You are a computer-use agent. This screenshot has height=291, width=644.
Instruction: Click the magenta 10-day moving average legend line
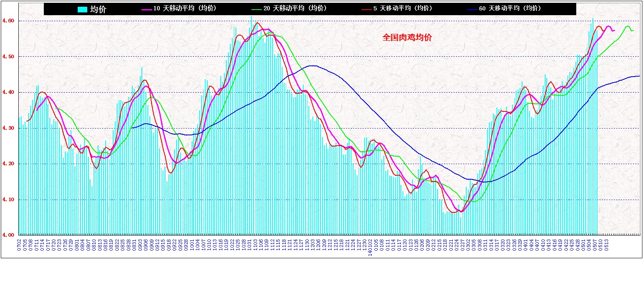[x=147, y=9]
